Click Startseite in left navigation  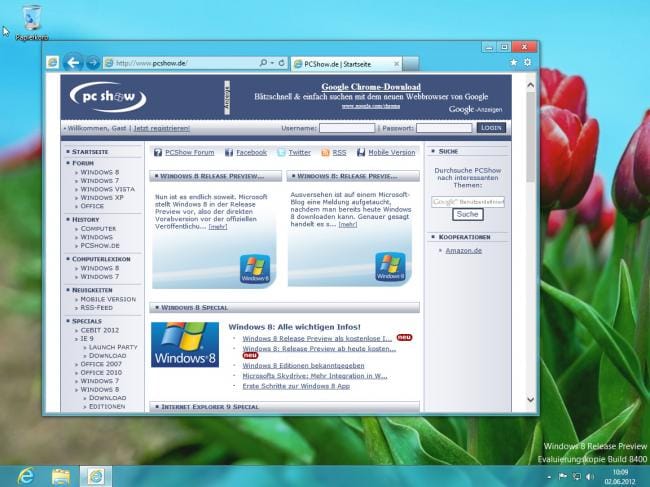pyautogui.click(x=90, y=152)
